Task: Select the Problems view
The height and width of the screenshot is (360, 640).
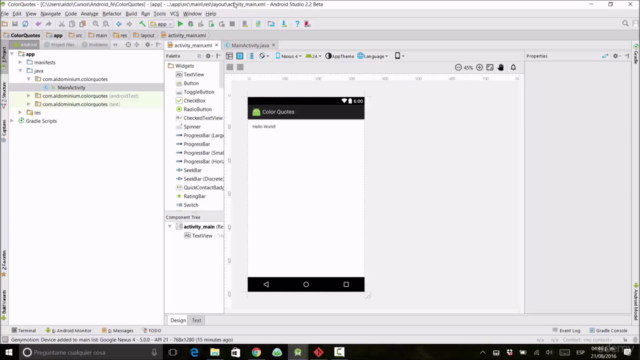Action: (95, 44)
